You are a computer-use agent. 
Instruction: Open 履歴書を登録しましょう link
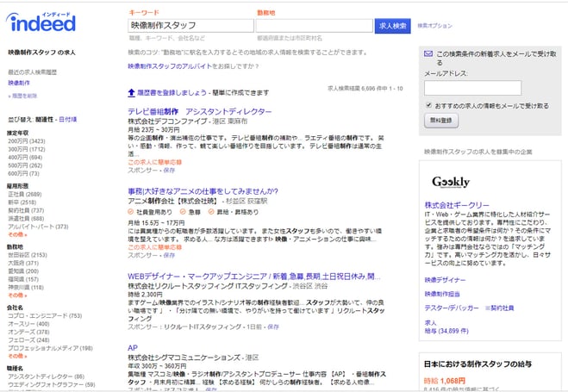tap(172, 93)
